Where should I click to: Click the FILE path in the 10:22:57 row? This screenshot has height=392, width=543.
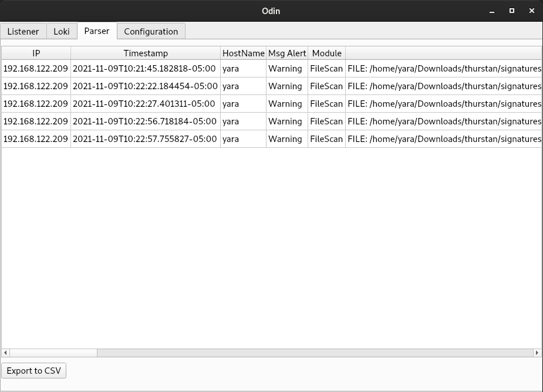click(444, 139)
